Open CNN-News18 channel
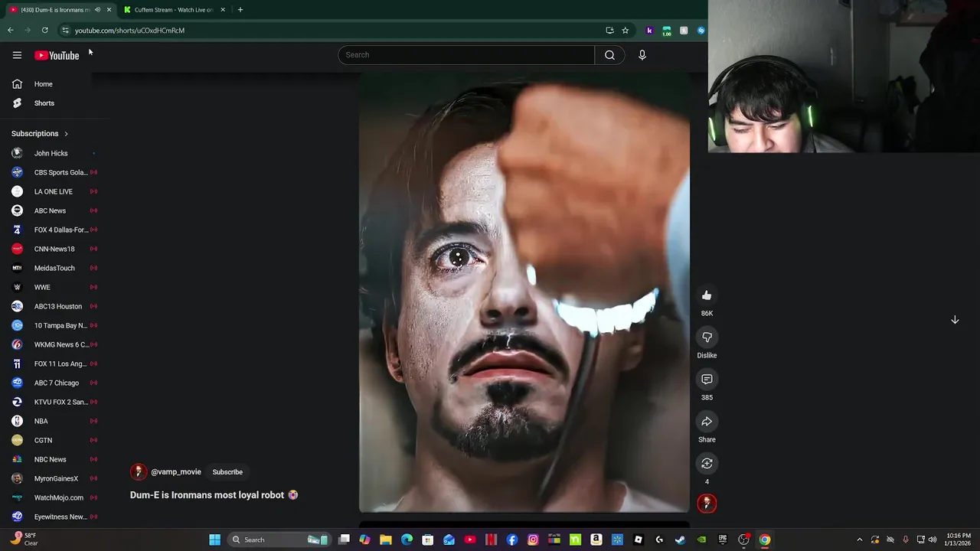 click(54, 249)
